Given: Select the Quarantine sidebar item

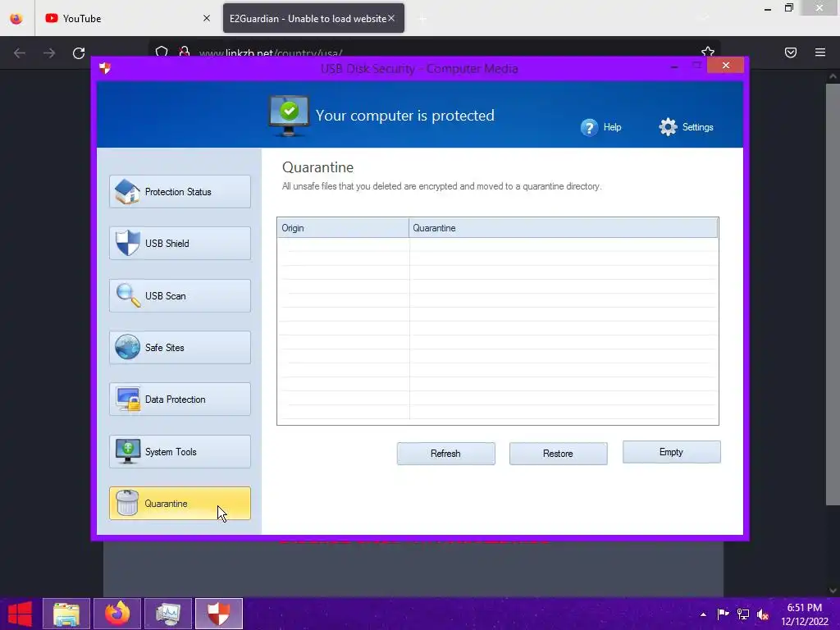Looking at the screenshot, I should (x=180, y=504).
